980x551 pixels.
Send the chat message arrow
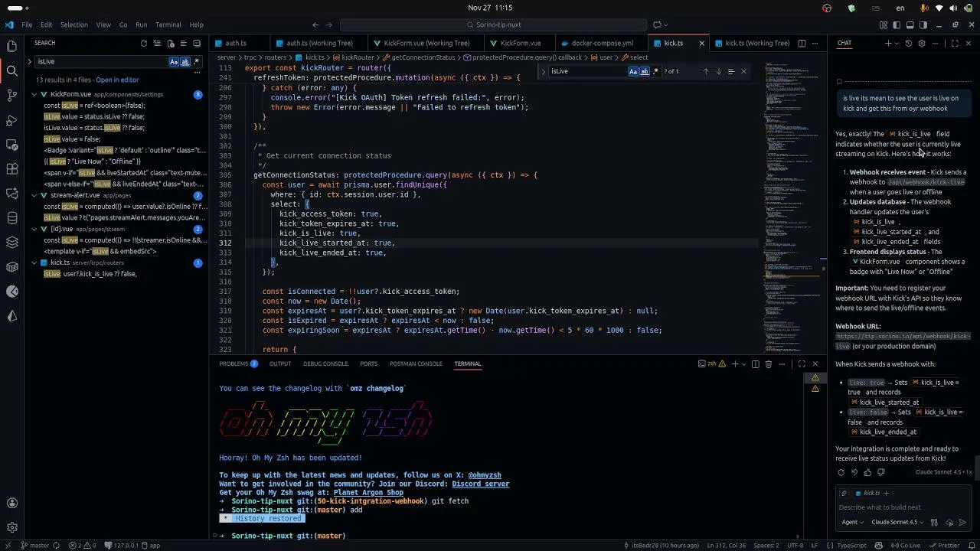(962, 522)
